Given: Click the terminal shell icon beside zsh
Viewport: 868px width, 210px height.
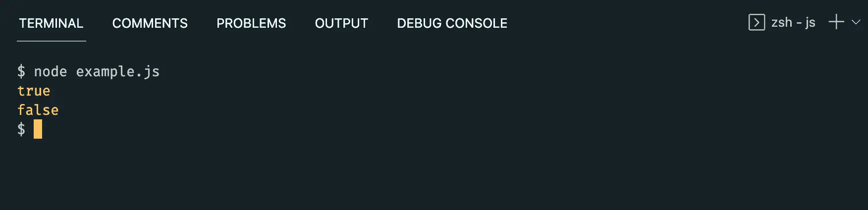Looking at the screenshot, I should click(x=757, y=22).
